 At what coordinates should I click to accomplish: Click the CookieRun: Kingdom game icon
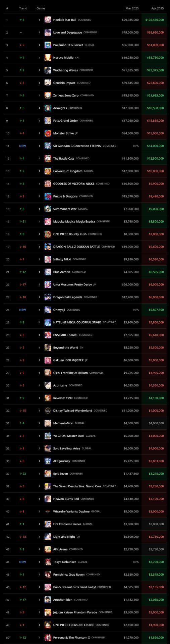click(x=48, y=171)
